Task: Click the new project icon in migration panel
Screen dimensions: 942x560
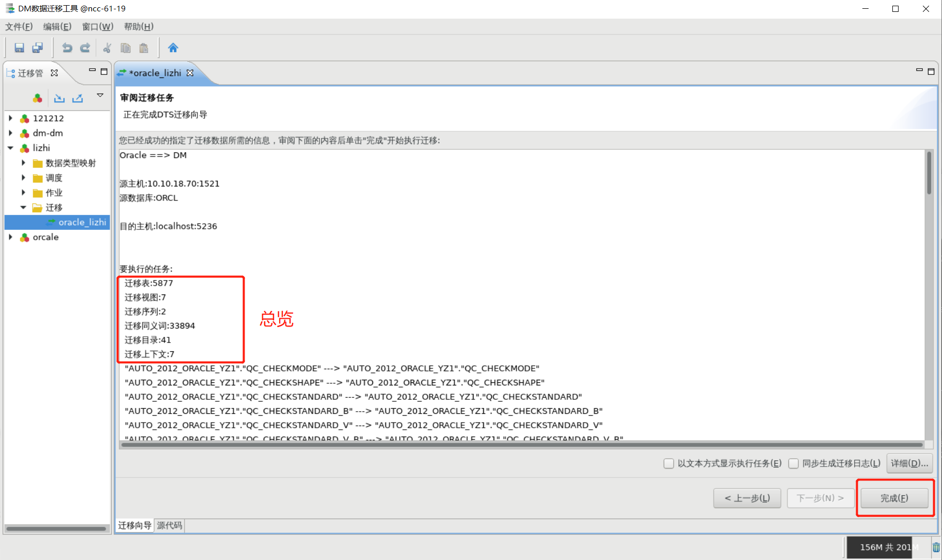Action: pyautogui.click(x=37, y=98)
